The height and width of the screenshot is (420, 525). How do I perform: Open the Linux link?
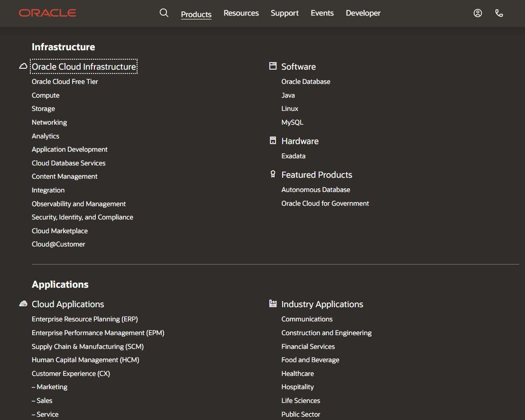coord(290,109)
